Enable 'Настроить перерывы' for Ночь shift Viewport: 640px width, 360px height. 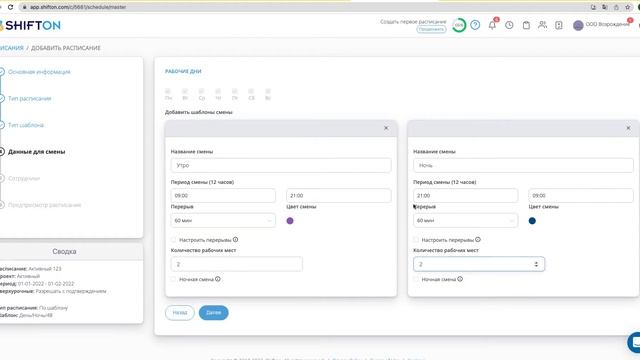[x=416, y=240]
